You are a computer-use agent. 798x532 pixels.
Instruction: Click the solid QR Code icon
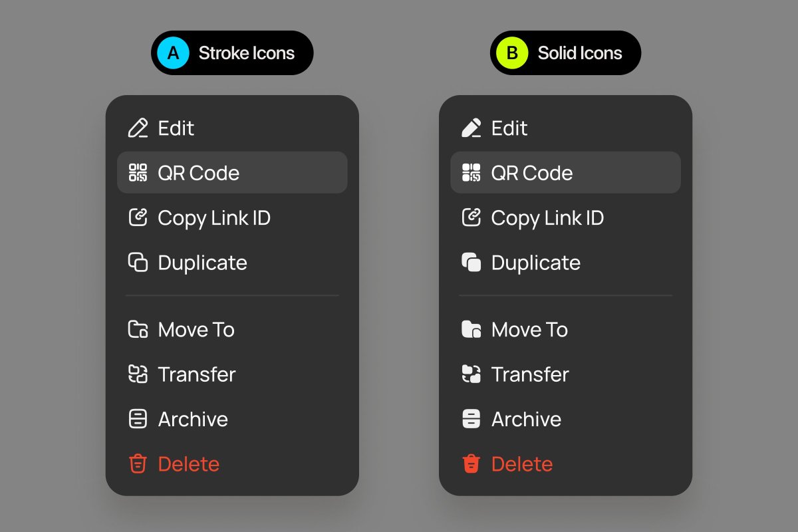click(x=471, y=173)
